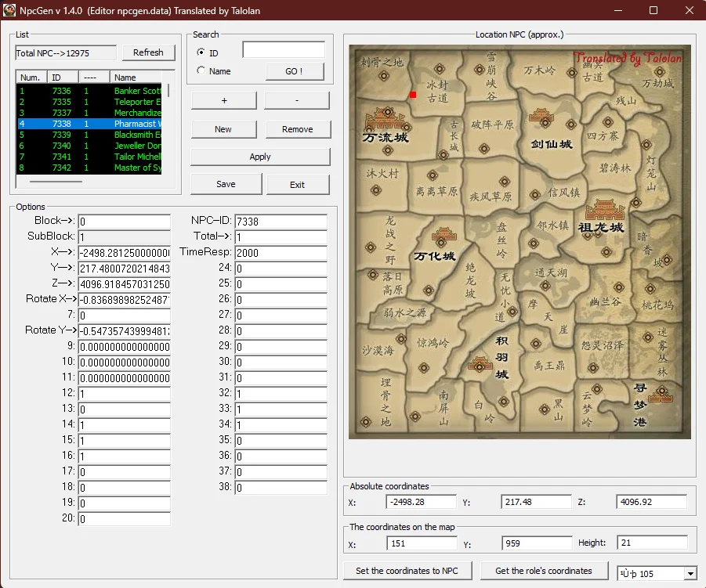The image size is (706, 588).
Task: Click option field number 38
Action: click(x=281, y=487)
